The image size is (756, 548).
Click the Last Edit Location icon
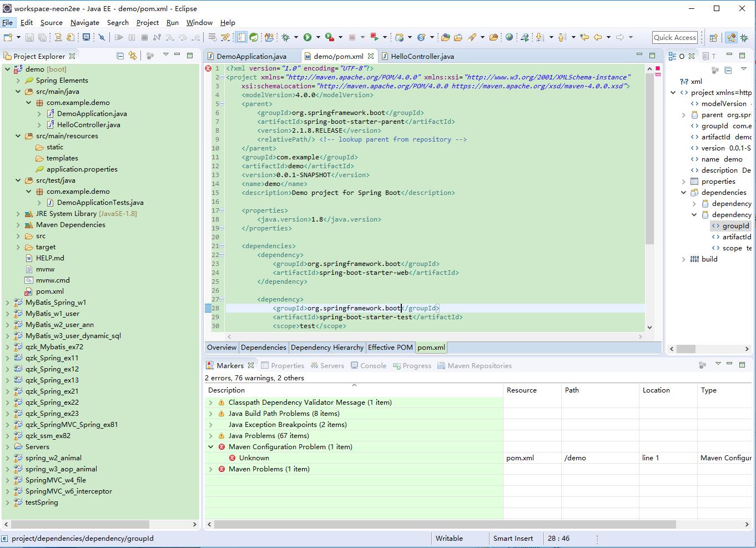tap(584, 37)
